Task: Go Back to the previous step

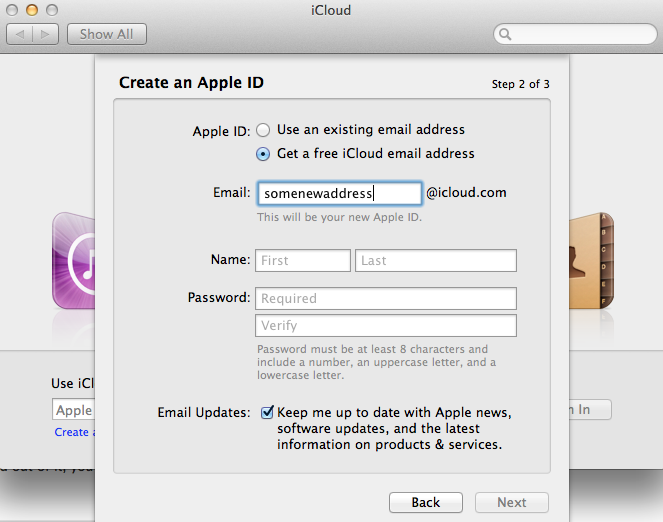Action: (426, 503)
